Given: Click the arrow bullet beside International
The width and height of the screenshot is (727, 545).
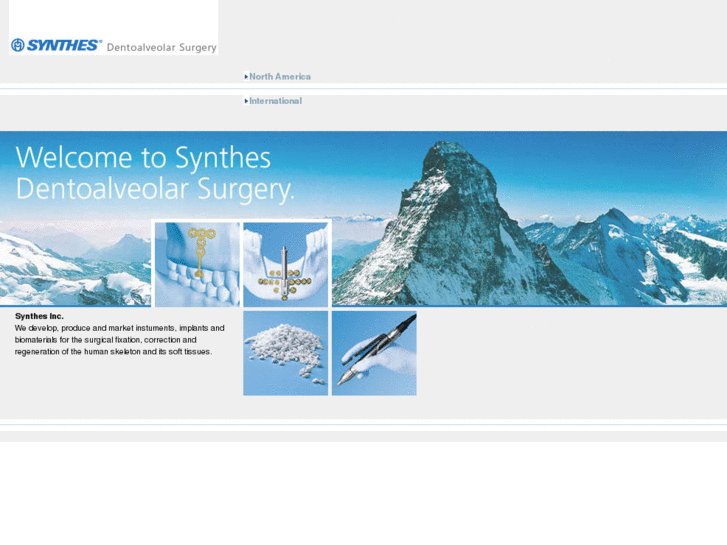Looking at the screenshot, I should pos(246,101).
